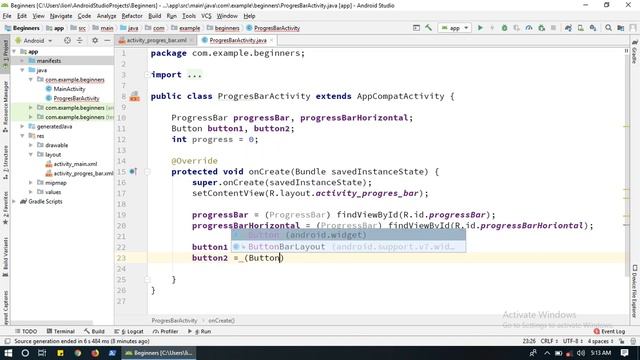
Task: Click the UTF-8 encoding status
Action: pos(573,341)
